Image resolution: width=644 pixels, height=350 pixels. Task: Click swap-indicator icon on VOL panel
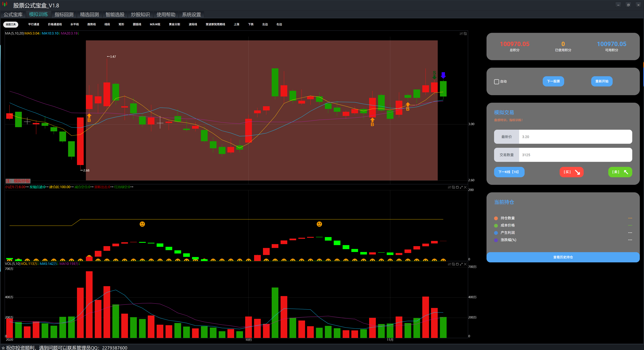coord(453,264)
